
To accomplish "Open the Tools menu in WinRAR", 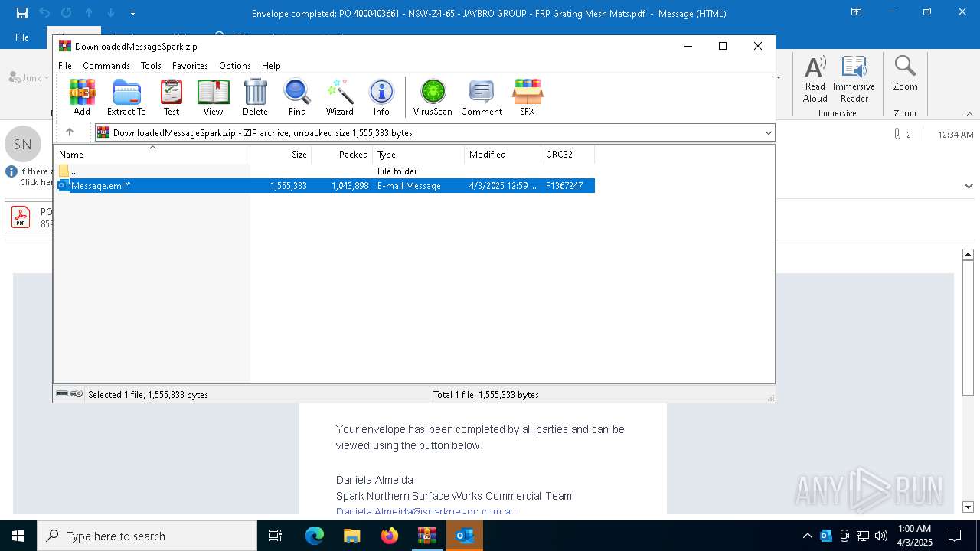I will (x=151, y=66).
